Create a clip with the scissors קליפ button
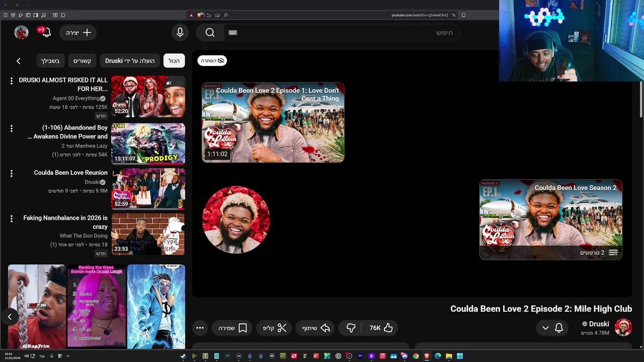This screenshot has width=644, height=362. pos(275,328)
